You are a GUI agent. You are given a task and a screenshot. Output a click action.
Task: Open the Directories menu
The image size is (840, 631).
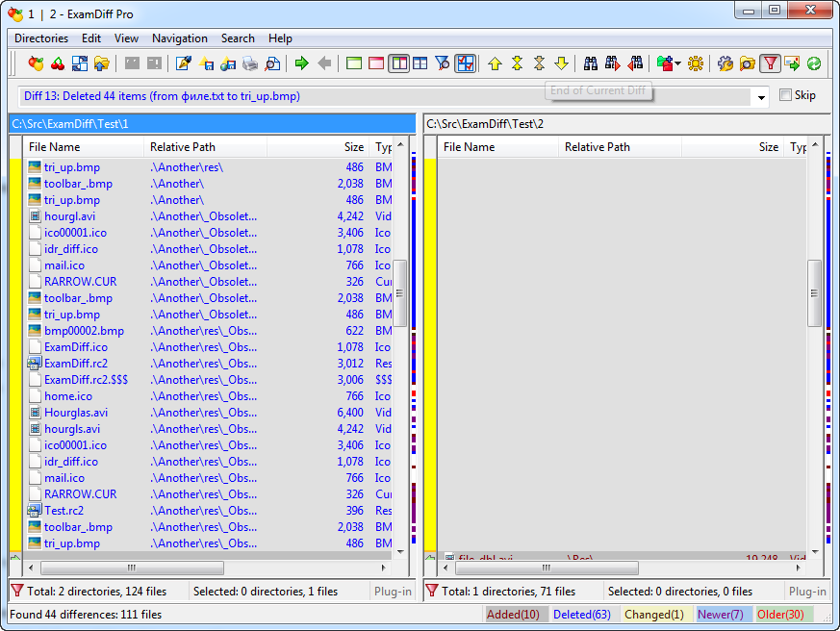pyautogui.click(x=41, y=38)
